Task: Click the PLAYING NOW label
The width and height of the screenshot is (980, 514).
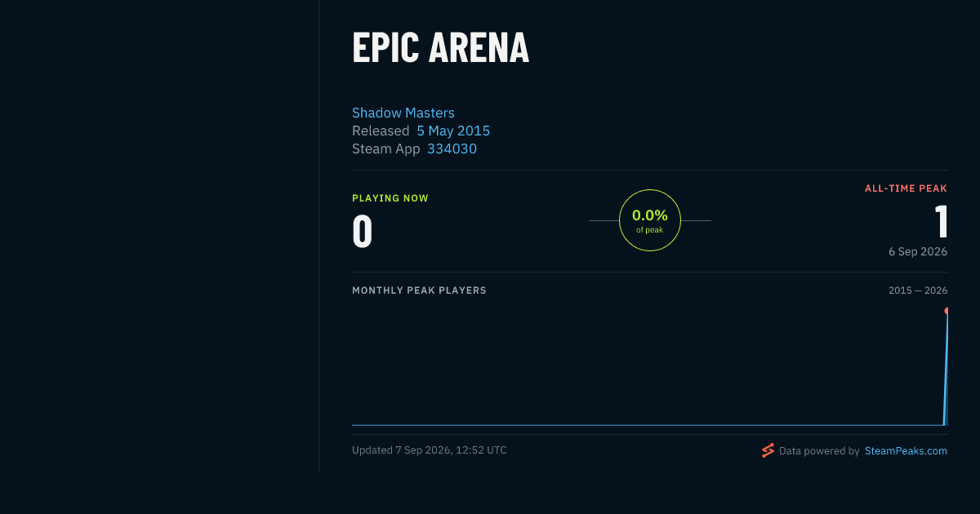Action: [x=390, y=198]
